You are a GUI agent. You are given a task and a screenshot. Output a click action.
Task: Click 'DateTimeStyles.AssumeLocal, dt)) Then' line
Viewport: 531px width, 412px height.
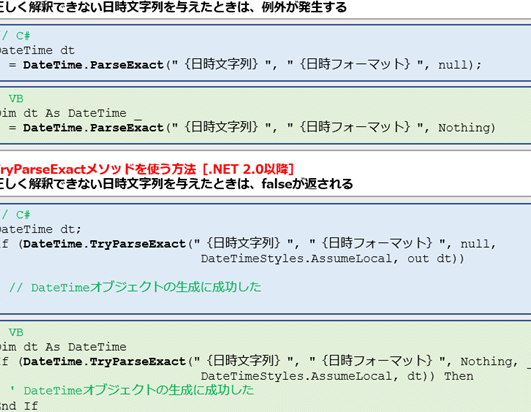pyautogui.click(x=337, y=376)
